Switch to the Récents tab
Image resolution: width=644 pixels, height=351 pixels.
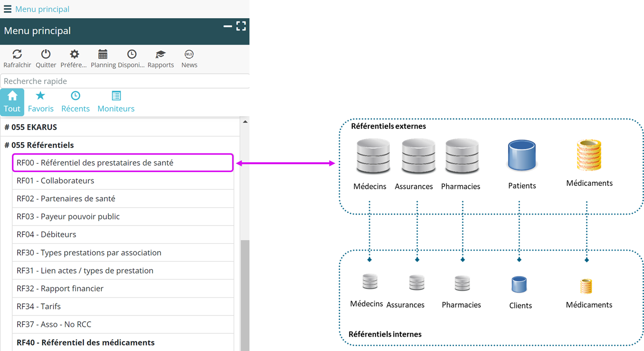[x=75, y=102]
